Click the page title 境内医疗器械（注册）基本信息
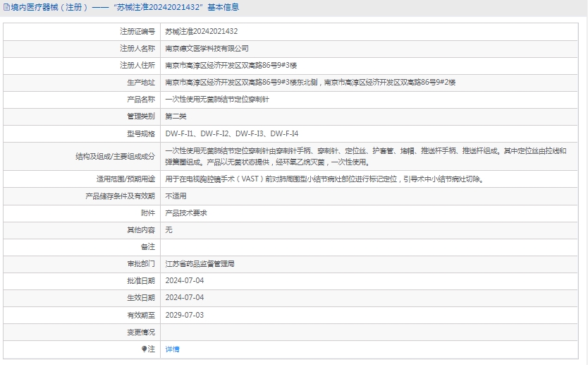The image size is (588, 365). click(x=125, y=8)
